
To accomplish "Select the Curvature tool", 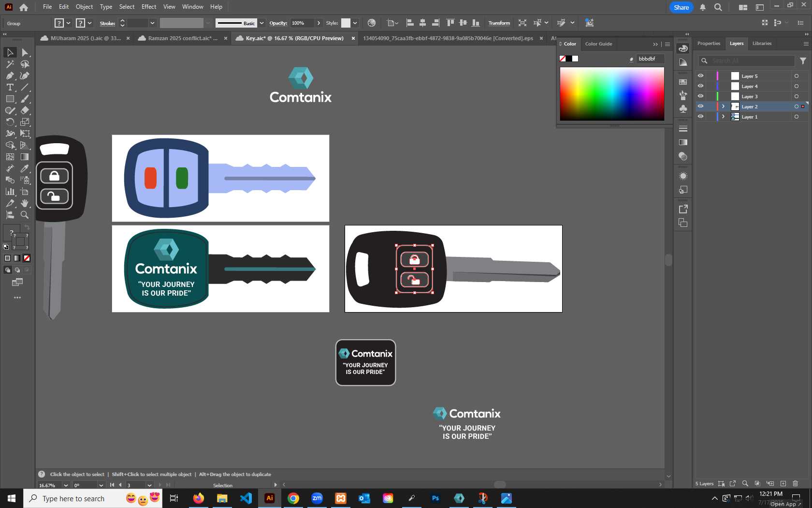I will click(25, 75).
